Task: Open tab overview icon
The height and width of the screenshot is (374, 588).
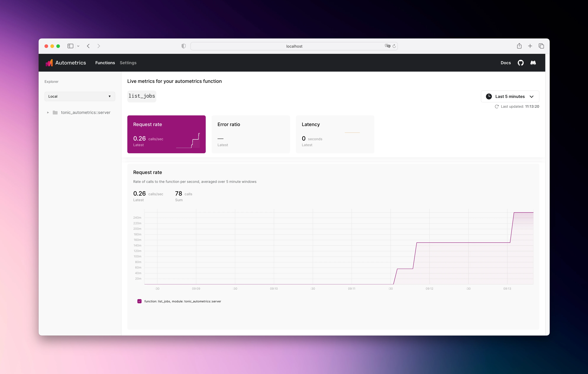Action: tap(541, 46)
